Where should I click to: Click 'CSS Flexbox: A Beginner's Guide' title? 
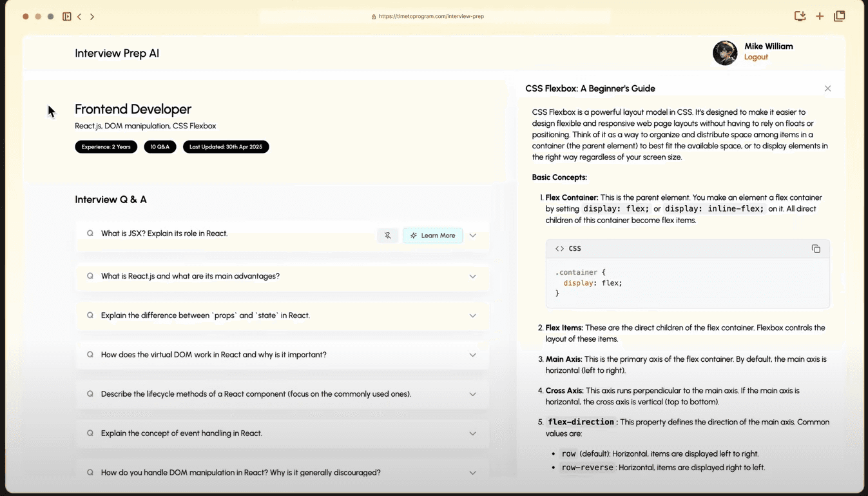click(590, 88)
